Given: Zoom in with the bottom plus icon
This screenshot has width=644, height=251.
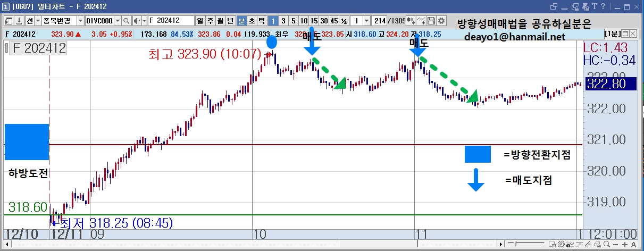Looking at the screenshot, I should tap(625, 244).
